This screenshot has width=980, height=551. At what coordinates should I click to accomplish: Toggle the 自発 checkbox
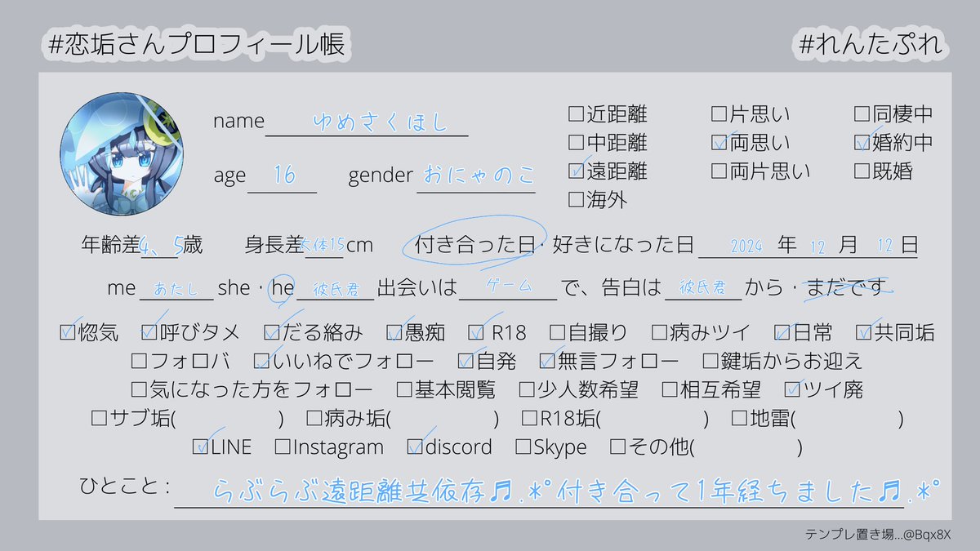(x=465, y=360)
